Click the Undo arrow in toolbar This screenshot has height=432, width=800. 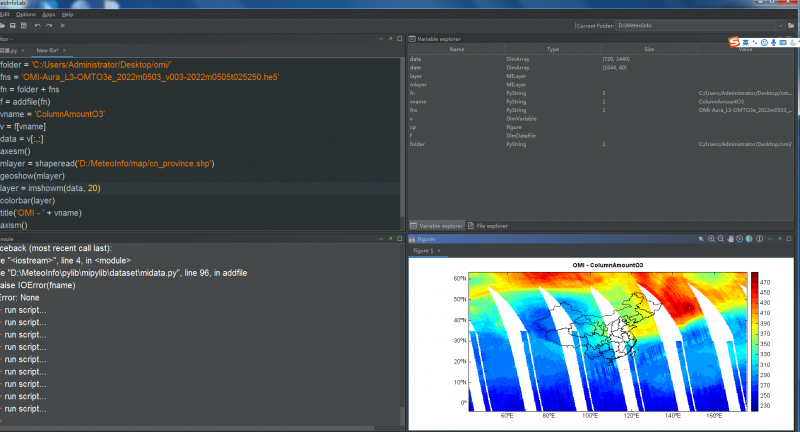point(36,25)
